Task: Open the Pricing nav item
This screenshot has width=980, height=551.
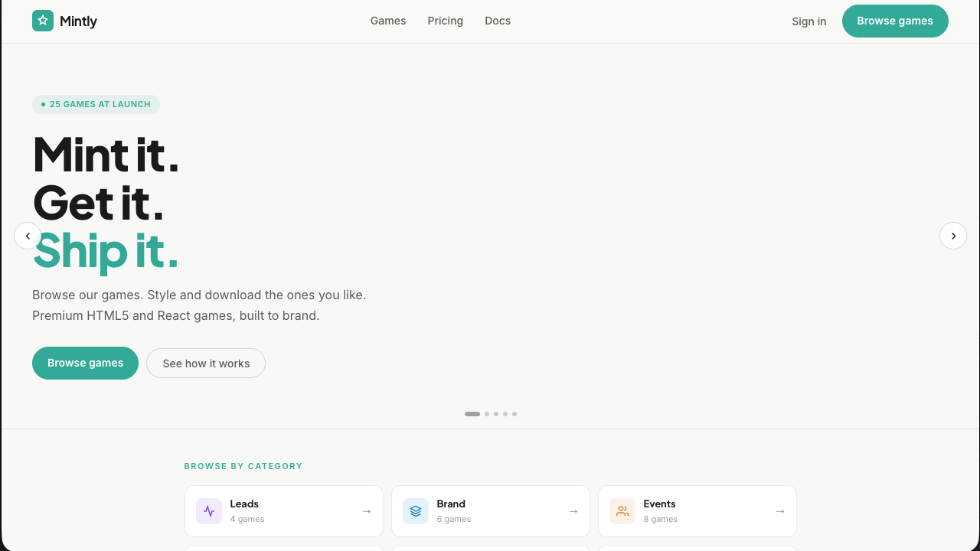Action: pyautogui.click(x=446, y=21)
